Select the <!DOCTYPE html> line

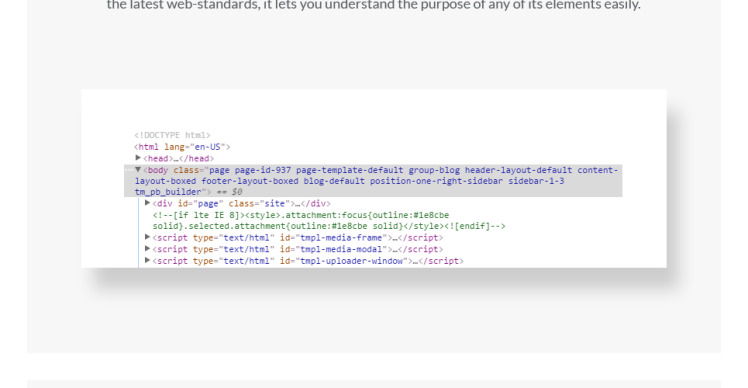tap(172, 135)
